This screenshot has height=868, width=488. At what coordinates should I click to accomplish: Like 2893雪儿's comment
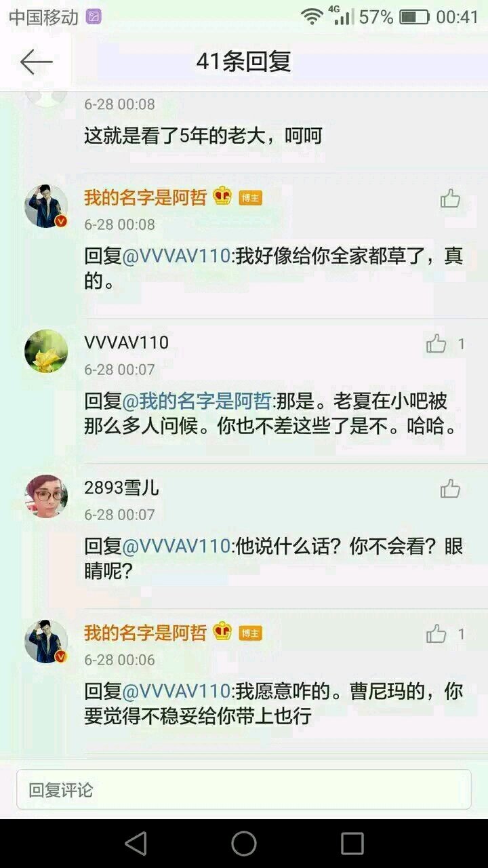450,488
